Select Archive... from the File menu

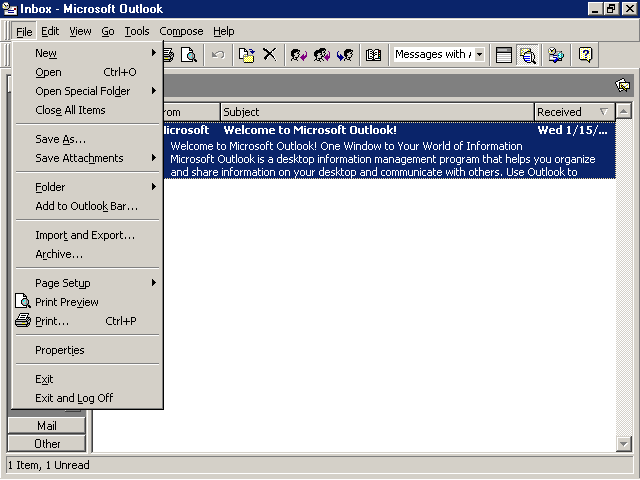click(x=87, y=254)
